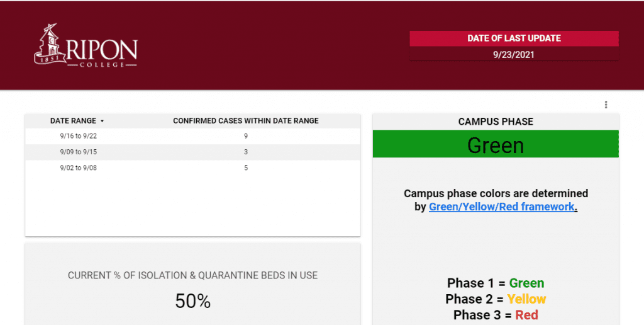
Task: Sort by Date Range column header
Action: tap(73, 120)
